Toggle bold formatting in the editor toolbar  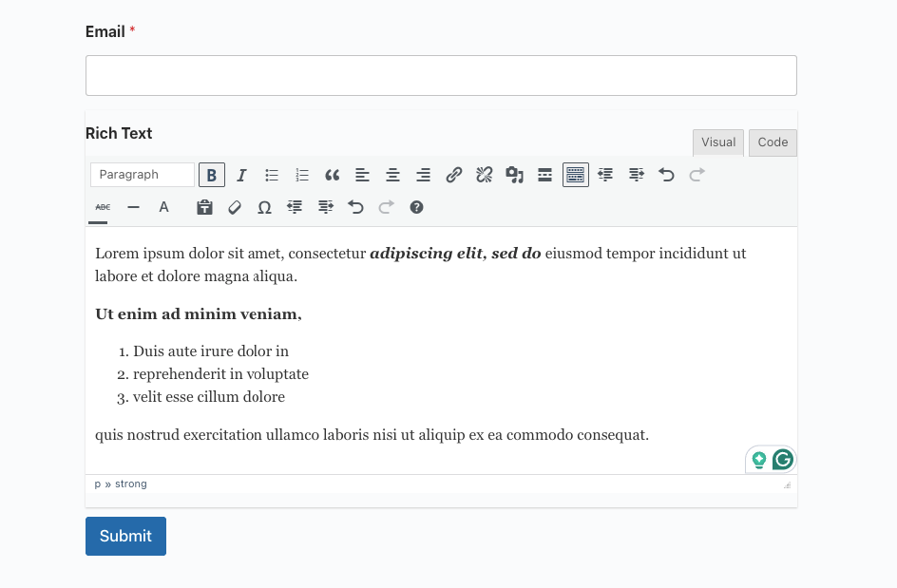(212, 175)
